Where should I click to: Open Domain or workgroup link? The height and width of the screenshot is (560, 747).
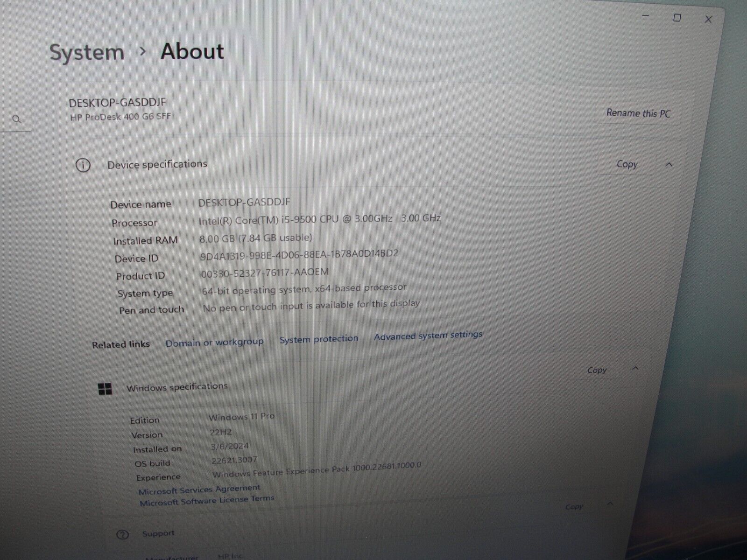[x=214, y=343]
